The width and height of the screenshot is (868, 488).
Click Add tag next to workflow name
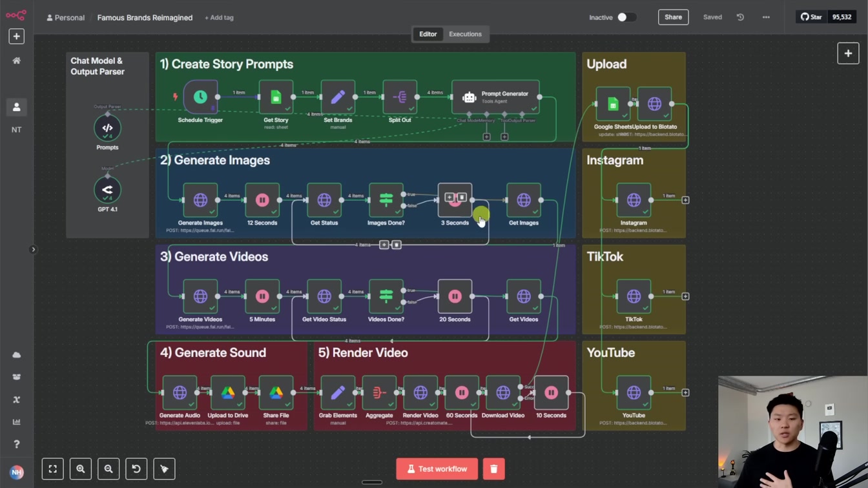point(219,17)
